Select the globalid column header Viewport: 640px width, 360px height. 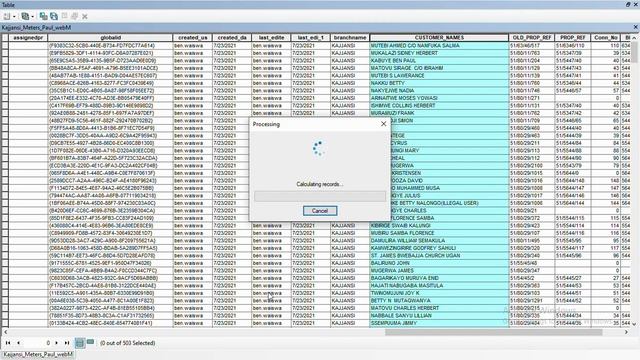[110, 38]
